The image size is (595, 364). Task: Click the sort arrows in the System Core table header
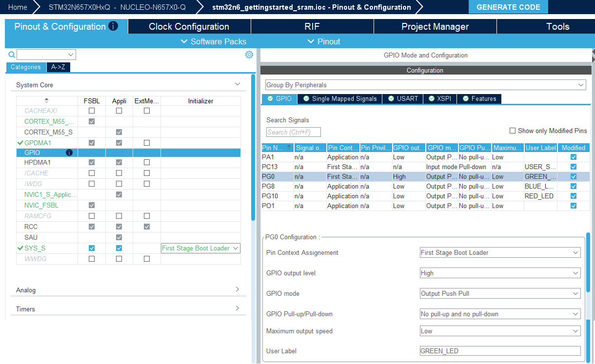point(46,100)
